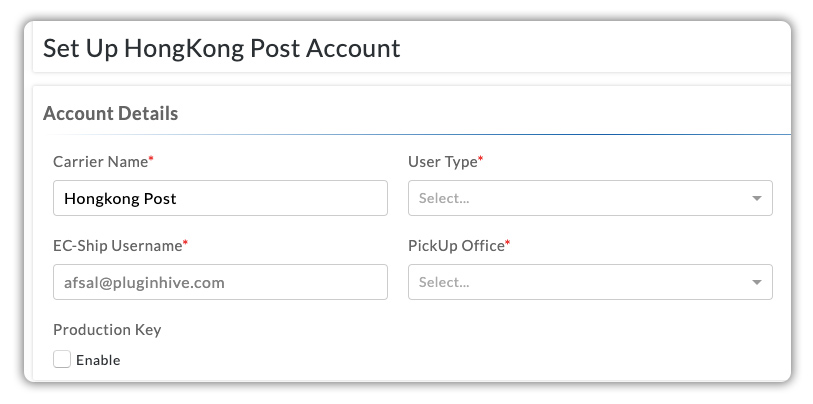Click the 'Enable' checkbox label text
Image resolution: width=813 pixels, height=404 pixels.
(x=98, y=360)
